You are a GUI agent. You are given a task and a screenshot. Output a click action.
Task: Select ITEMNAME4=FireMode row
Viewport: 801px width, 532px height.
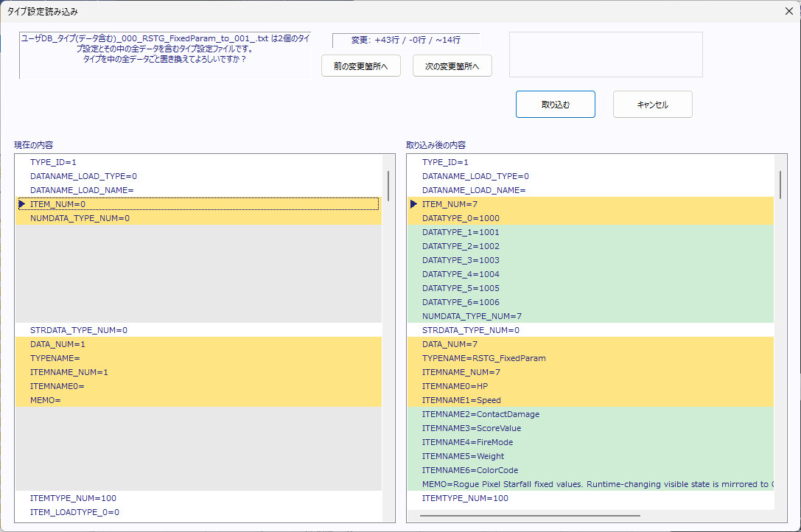tap(590, 442)
